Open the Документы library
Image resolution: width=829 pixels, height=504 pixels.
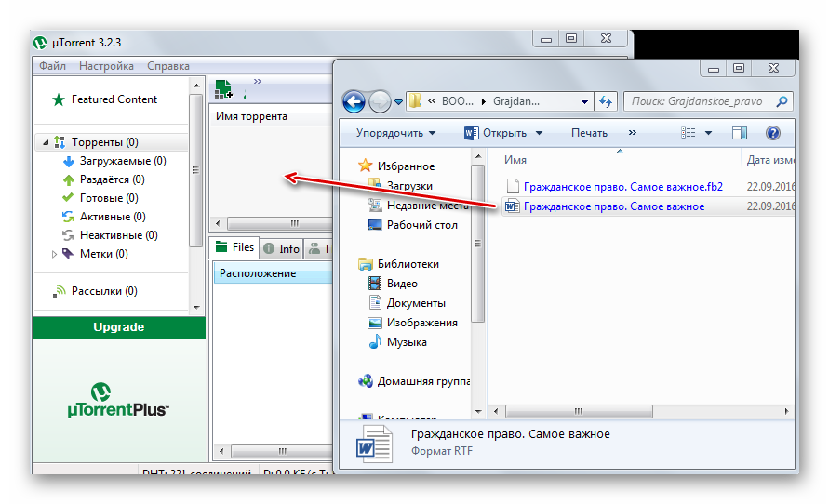[407, 303]
